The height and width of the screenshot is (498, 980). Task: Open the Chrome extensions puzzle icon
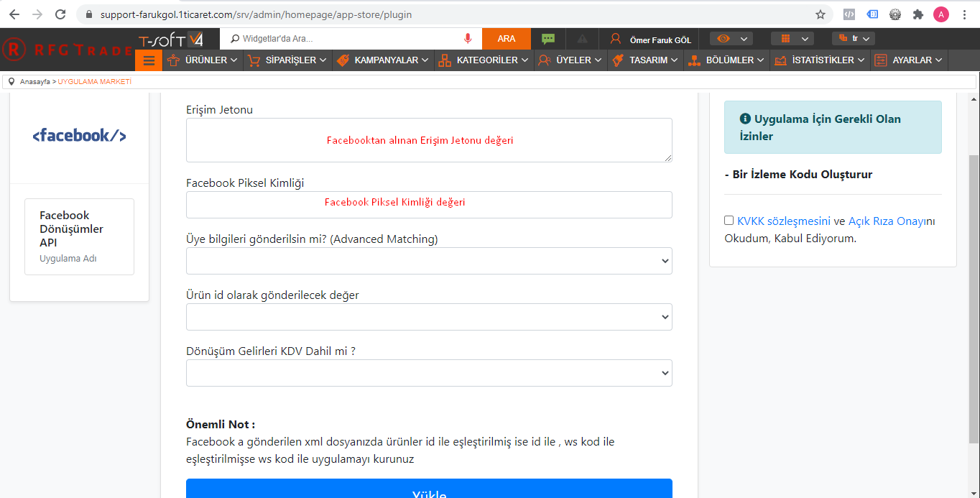click(x=918, y=14)
